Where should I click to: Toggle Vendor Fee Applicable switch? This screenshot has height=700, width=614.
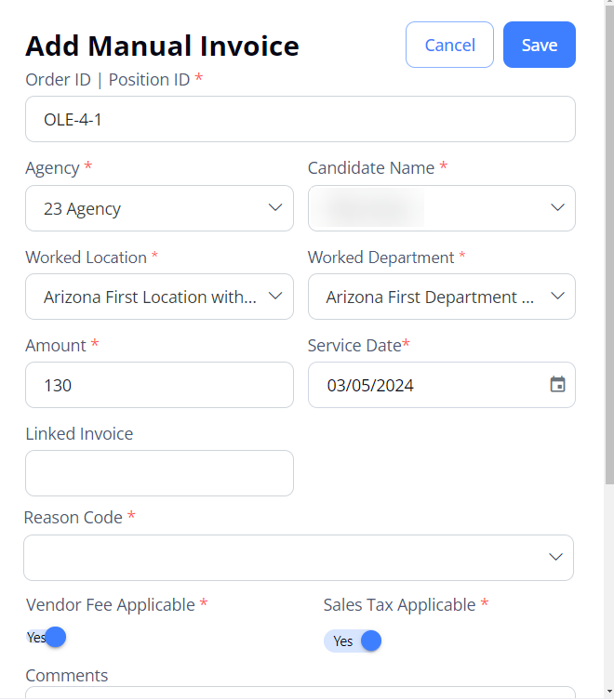pyautogui.click(x=46, y=637)
